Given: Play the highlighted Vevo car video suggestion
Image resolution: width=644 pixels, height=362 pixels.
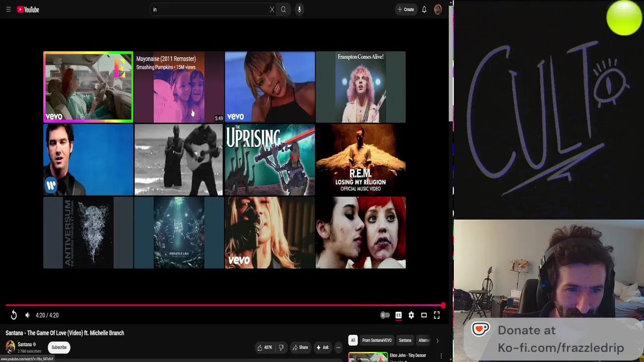Looking at the screenshot, I should pos(88,87).
